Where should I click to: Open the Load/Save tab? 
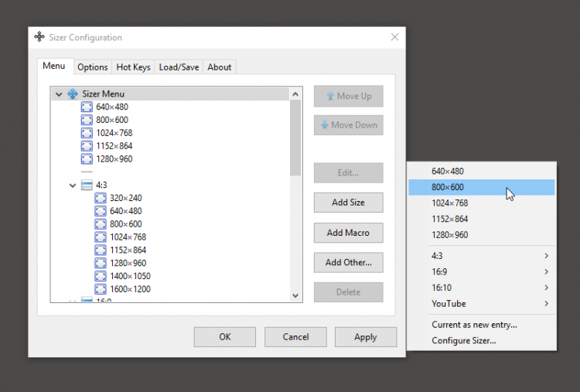(x=179, y=67)
